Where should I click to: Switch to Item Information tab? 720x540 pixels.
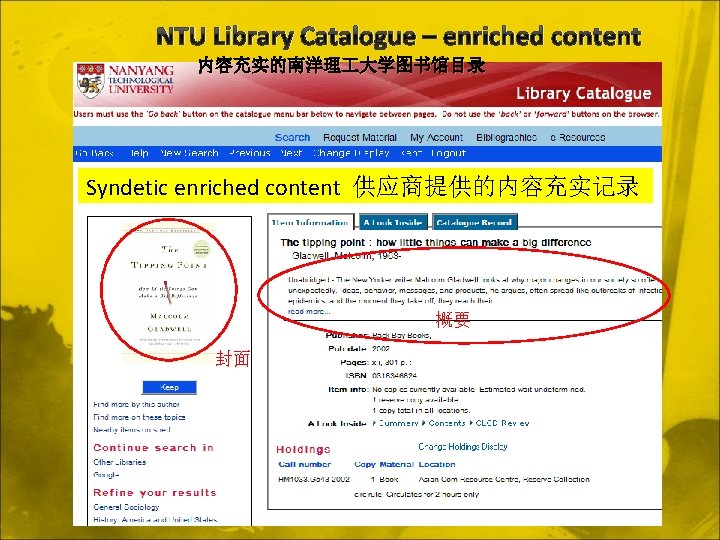(x=310, y=222)
